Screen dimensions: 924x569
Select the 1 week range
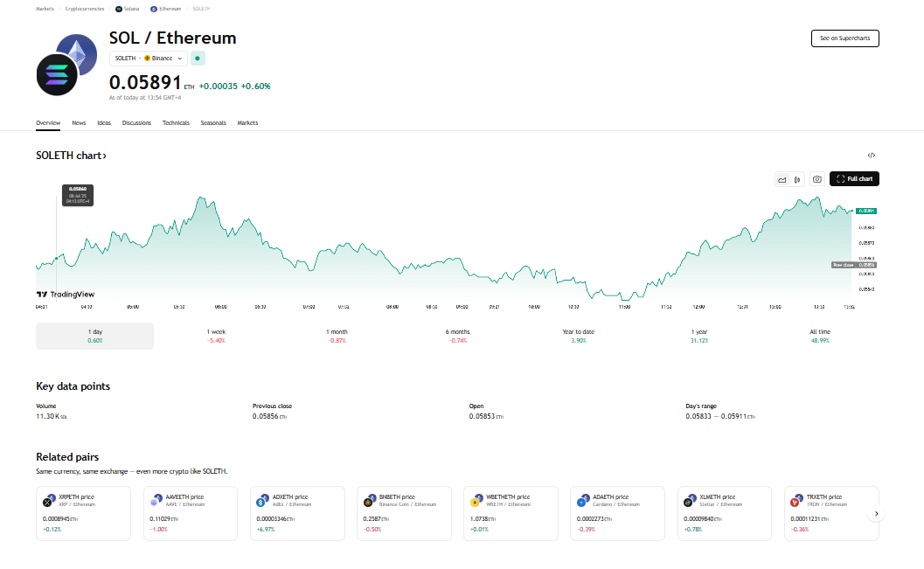pos(216,336)
